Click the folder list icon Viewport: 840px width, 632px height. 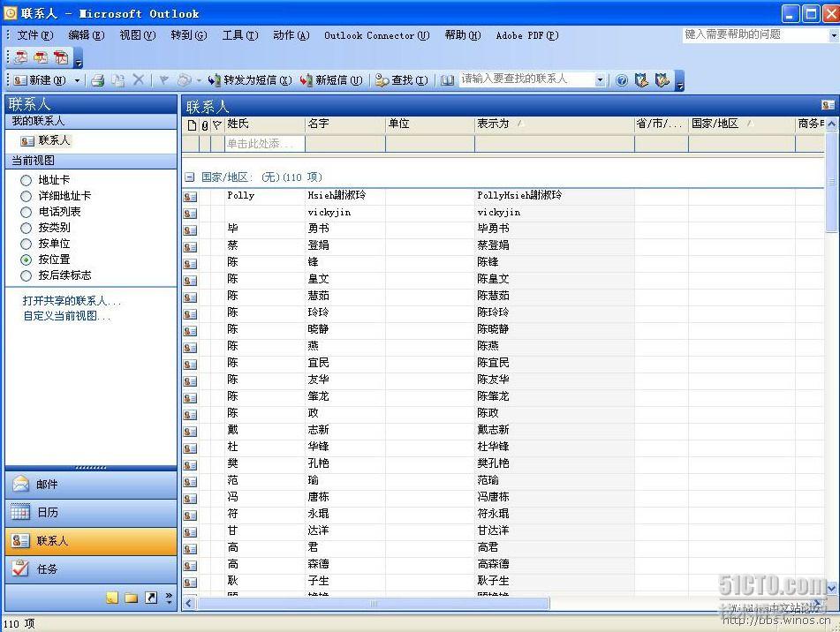tap(132, 598)
